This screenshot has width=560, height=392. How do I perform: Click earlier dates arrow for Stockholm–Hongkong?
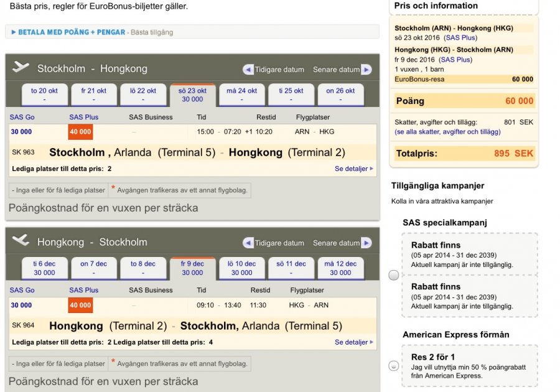[248, 70]
